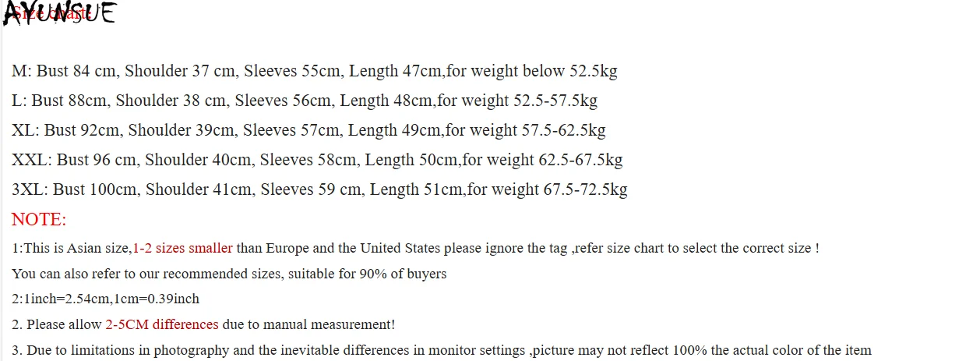980x361 pixels.
Task: Click the red "2-5CM differences" text
Action: coord(162,324)
